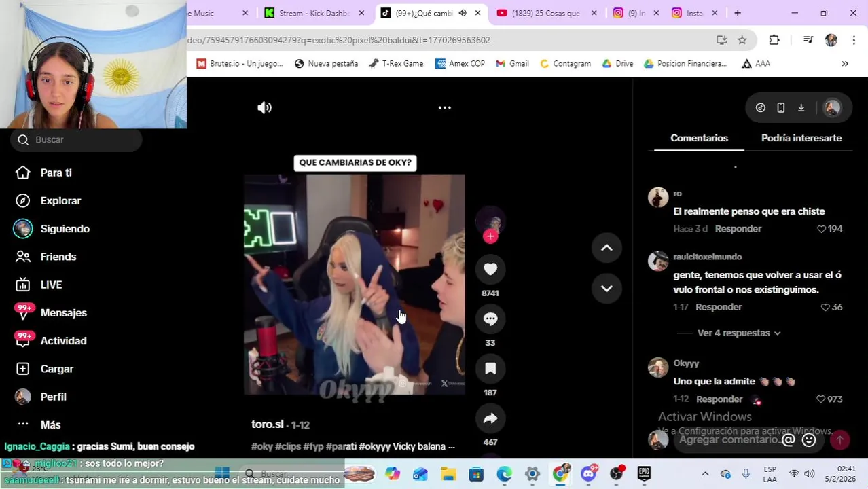Open profile avatar in the top-right pill
Screen dimensions: 868x489
pos(832,107)
